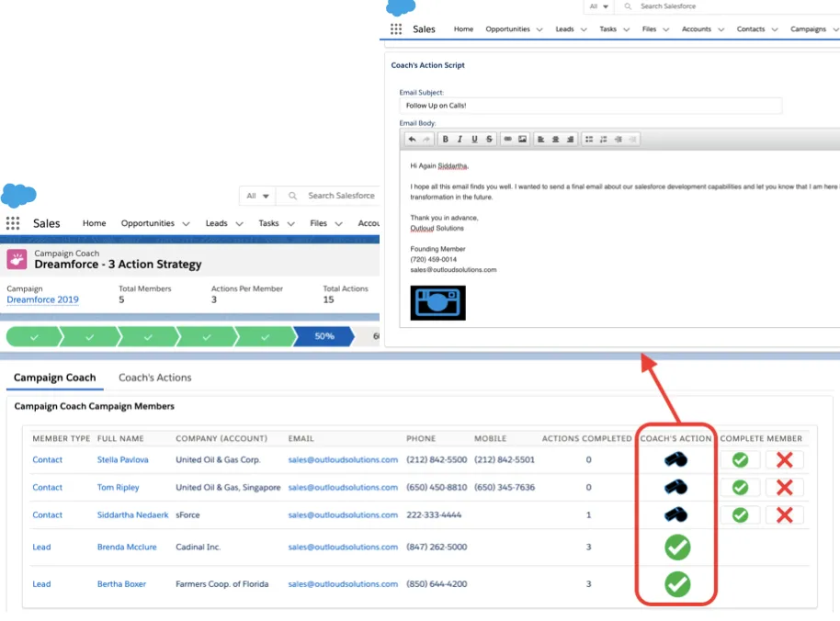Click the outdent icon in email toolbar

coord(632,140)
